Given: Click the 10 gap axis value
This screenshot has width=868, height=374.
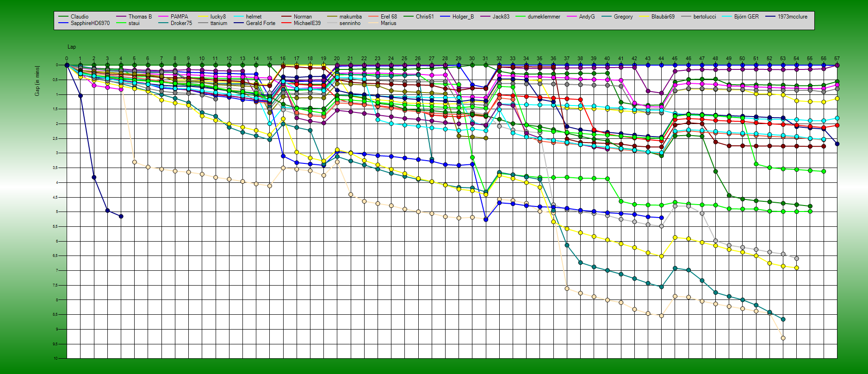Looking at the screenshot, I should [56, 358].
